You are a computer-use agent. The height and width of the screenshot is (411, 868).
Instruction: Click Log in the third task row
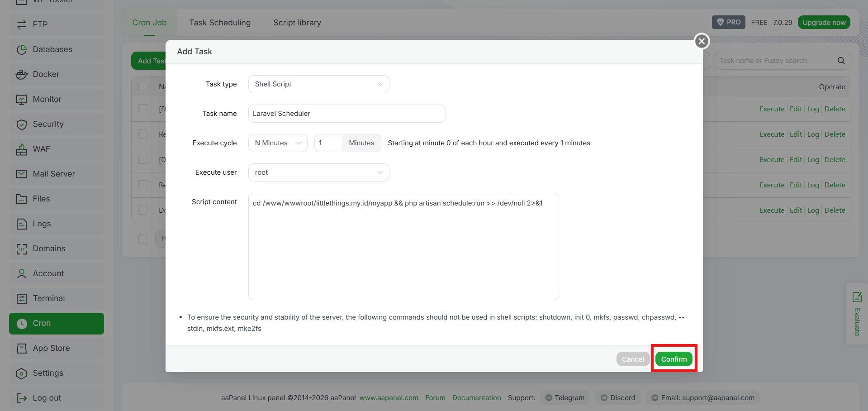point(813,160)
